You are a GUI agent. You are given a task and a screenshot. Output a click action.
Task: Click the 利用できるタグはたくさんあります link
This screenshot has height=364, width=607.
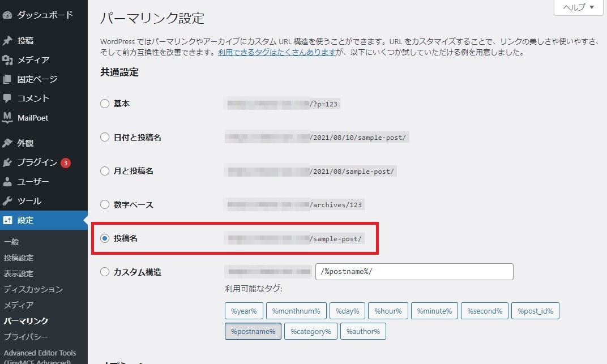point(277,53)
